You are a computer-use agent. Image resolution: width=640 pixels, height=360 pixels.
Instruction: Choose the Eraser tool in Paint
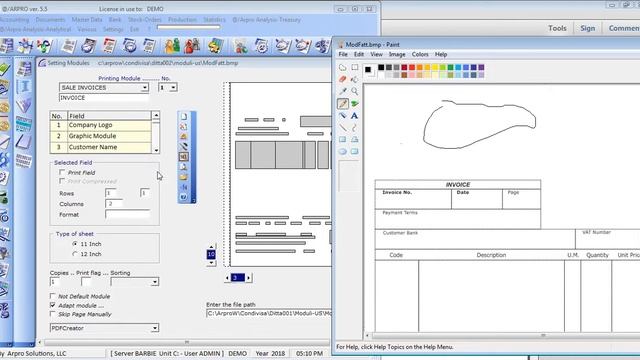pyautogui.click(x=342, y=79)
